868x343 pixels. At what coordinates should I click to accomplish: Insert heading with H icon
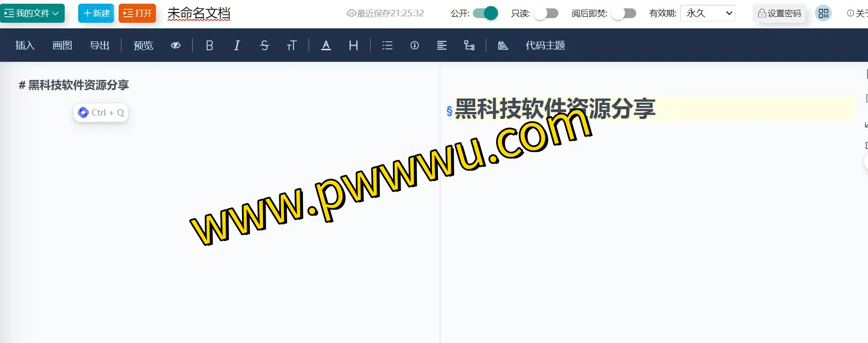[x=353, y=46]
